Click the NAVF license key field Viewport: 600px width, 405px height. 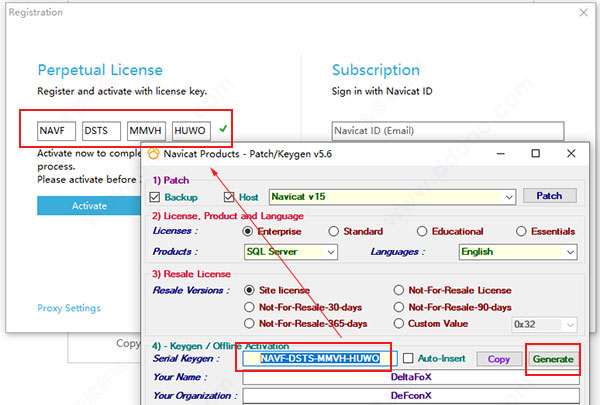pyautogui.click(x=56, y=131)
